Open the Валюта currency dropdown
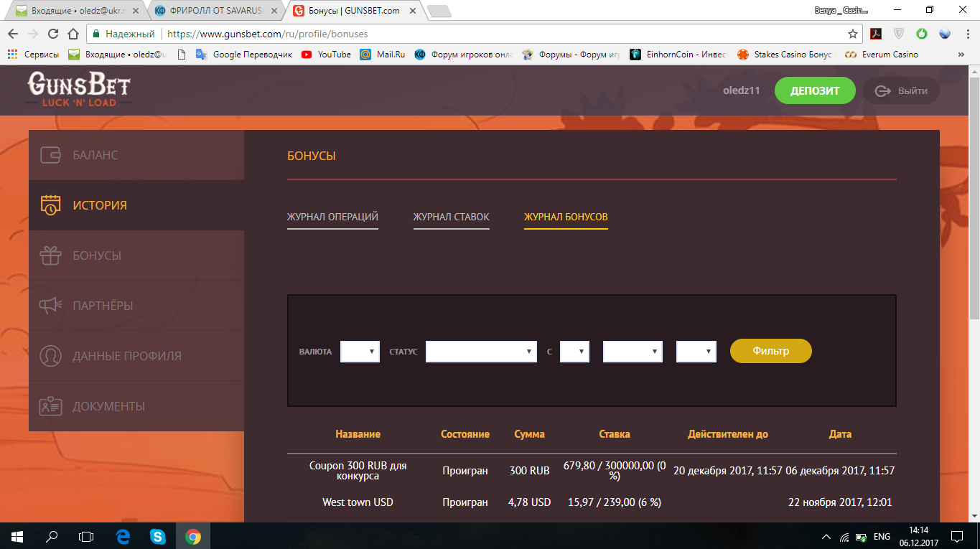 (x=360, y=352)
